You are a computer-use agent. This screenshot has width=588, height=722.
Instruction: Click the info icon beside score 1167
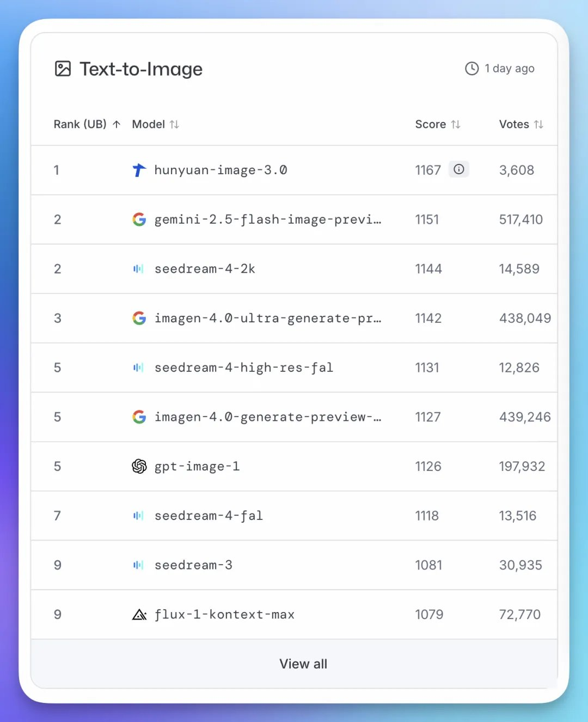459,169
